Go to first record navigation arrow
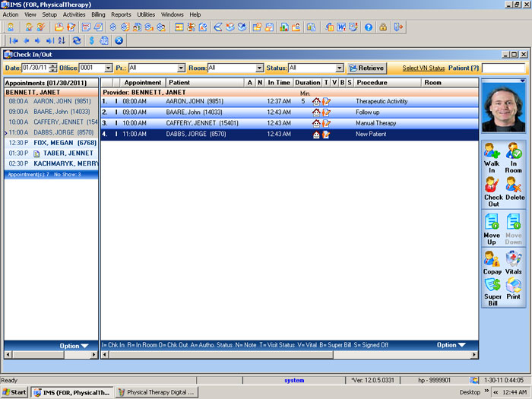This screenshot has height=399, width=532. 14,41
